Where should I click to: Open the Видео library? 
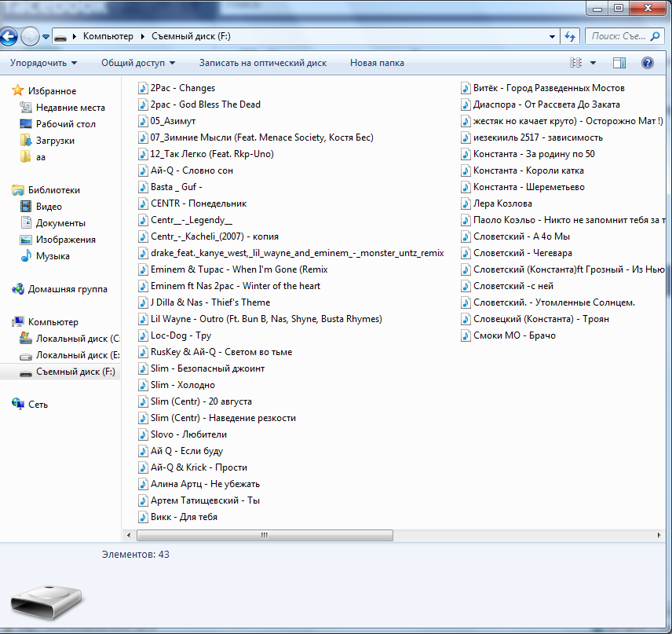(49, 207)
